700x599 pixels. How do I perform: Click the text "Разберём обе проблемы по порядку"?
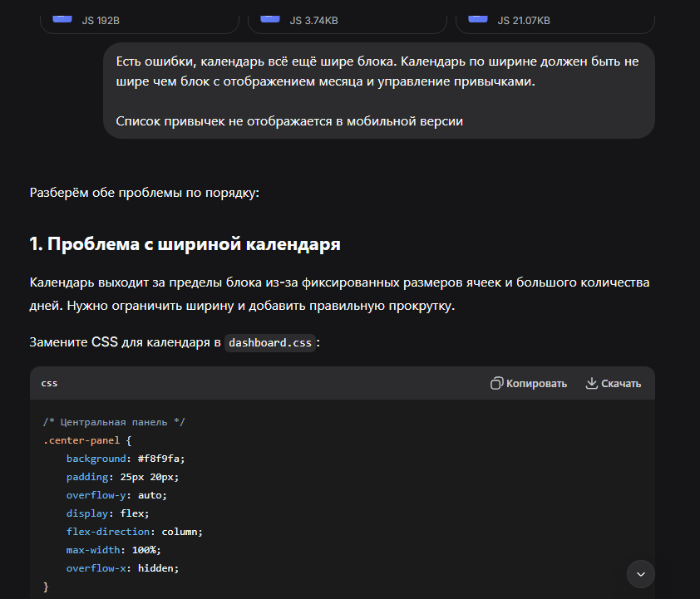click(x=144, y=193)
